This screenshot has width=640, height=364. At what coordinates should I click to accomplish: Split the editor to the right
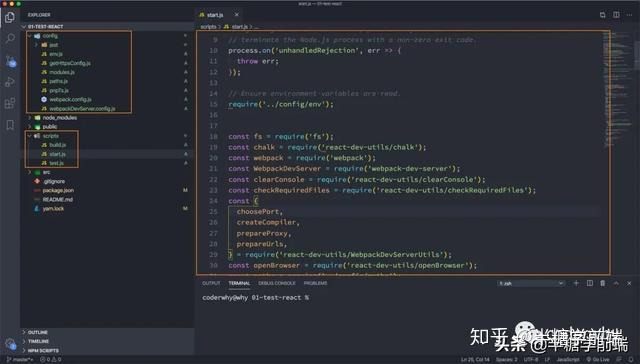click(x=616, y=15)
